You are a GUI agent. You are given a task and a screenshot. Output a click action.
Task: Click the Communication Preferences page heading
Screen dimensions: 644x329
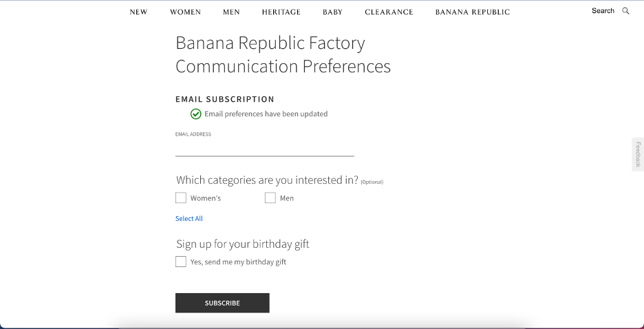click(283, 54)
